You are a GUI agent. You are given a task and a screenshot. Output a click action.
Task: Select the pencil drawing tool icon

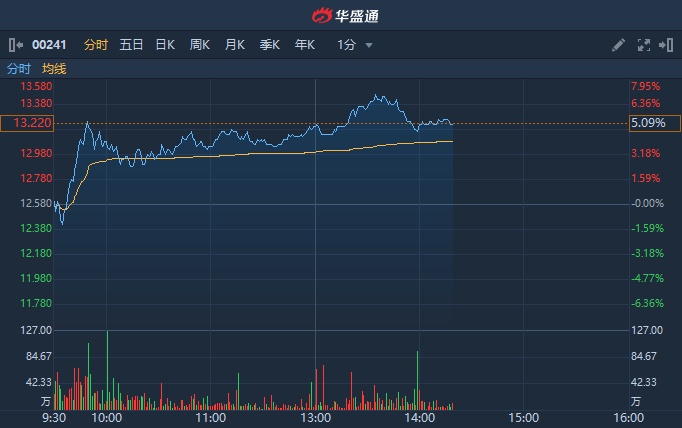(x=618, y=45)
